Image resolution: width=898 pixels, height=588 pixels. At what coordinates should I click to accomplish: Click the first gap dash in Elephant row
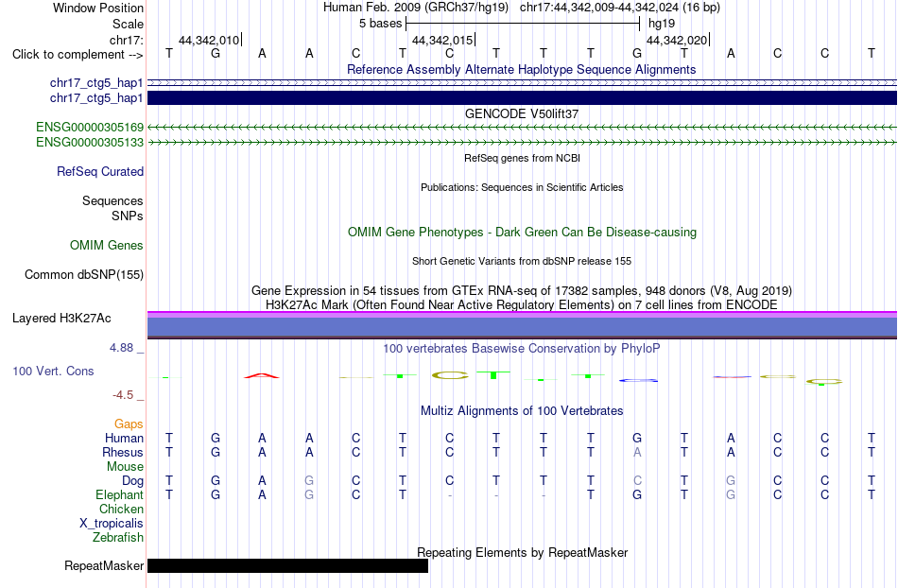[450, 495]
